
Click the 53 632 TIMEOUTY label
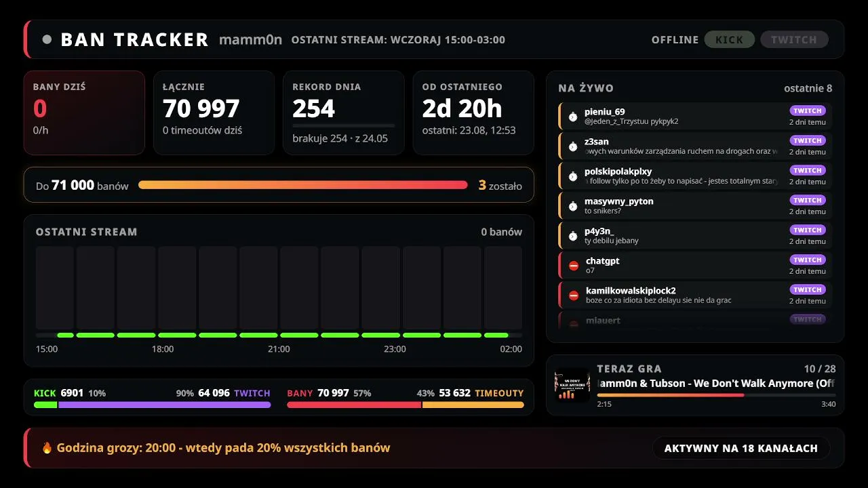(x=481, y=393)
